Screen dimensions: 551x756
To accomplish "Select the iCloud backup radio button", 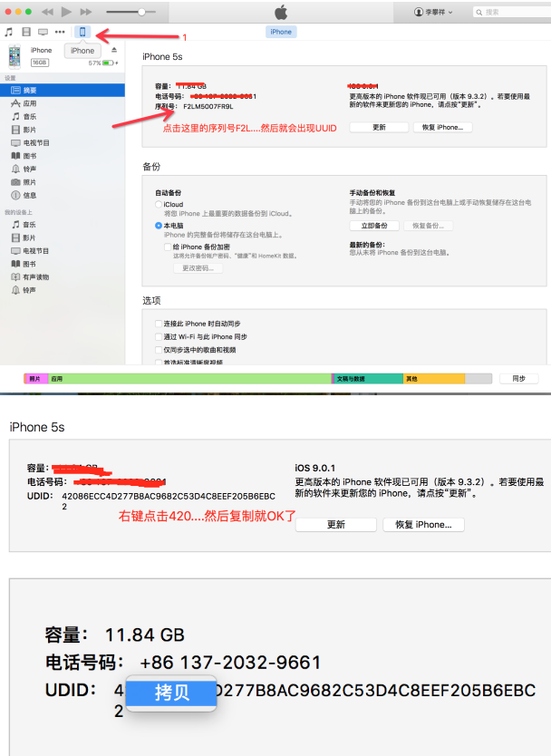I will coord(158,205).
